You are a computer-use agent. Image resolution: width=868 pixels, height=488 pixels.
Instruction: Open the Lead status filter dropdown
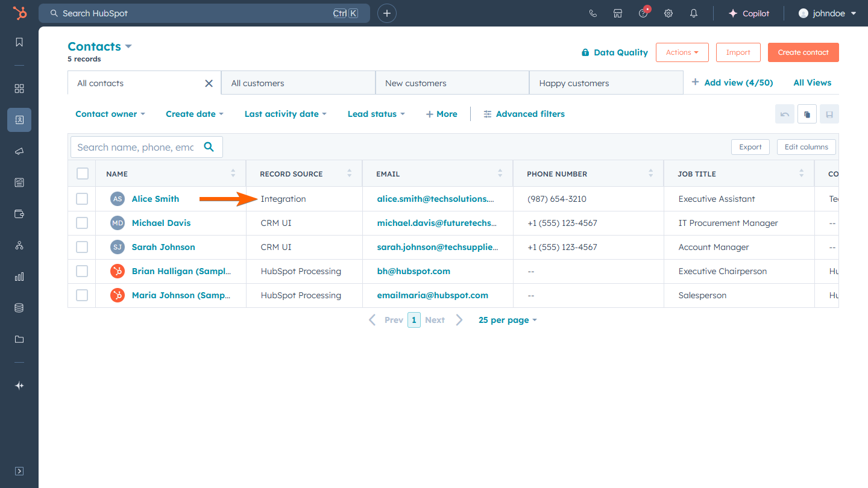[376, 114]
